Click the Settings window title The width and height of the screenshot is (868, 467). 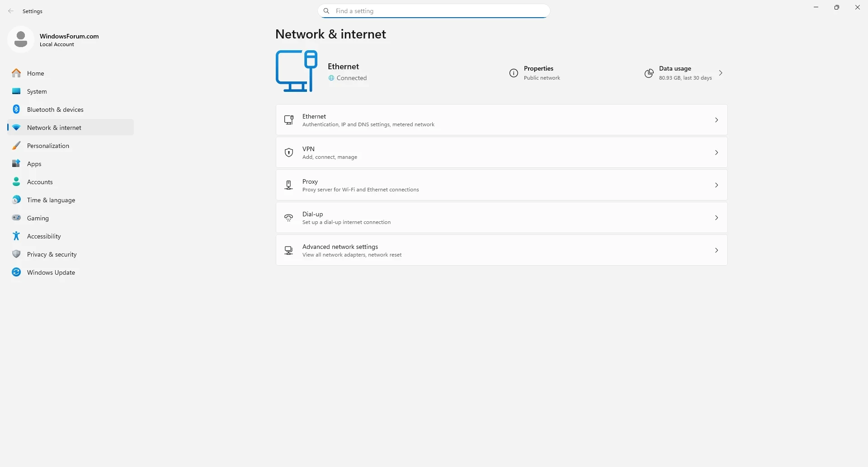(33, 11)
